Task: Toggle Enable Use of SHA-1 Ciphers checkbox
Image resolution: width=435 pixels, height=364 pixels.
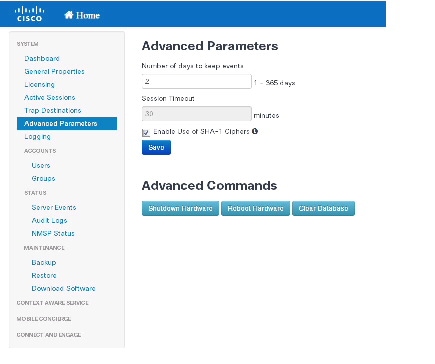Action: [x=146, y=132]
